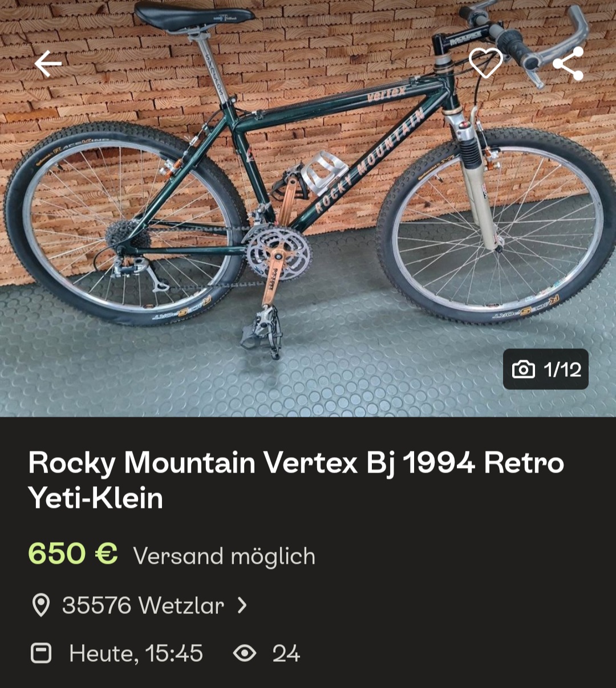Click the location pin icon
This screenshot has width=616, height=688.
pos(41,605)
